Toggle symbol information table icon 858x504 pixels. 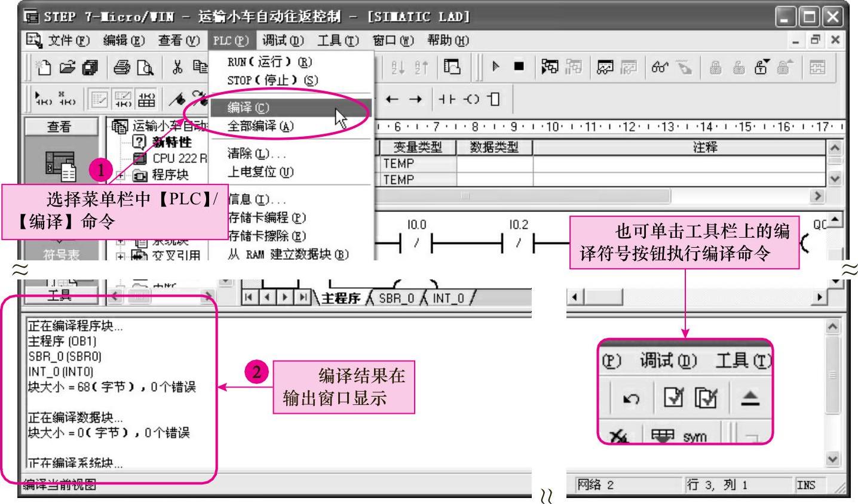click(x=146, y=99)
